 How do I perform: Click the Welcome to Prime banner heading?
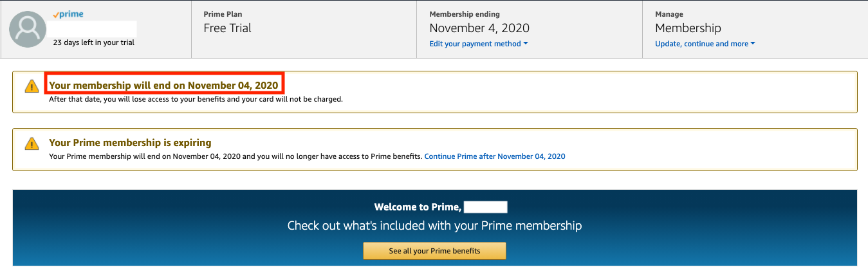coord(418,207)
